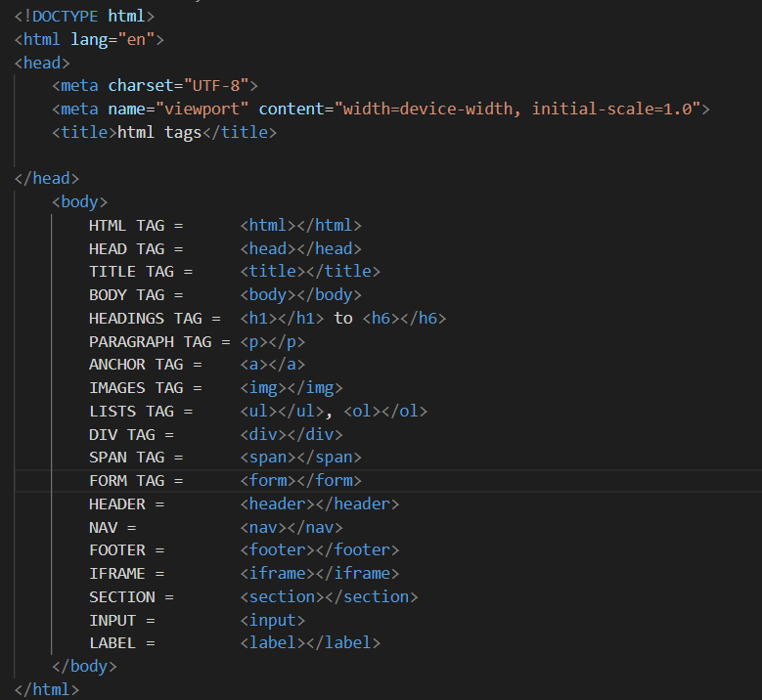Click the <div></div> tag example
The height and width of the screenshot is (700, 762).
[x=291, y=434]
